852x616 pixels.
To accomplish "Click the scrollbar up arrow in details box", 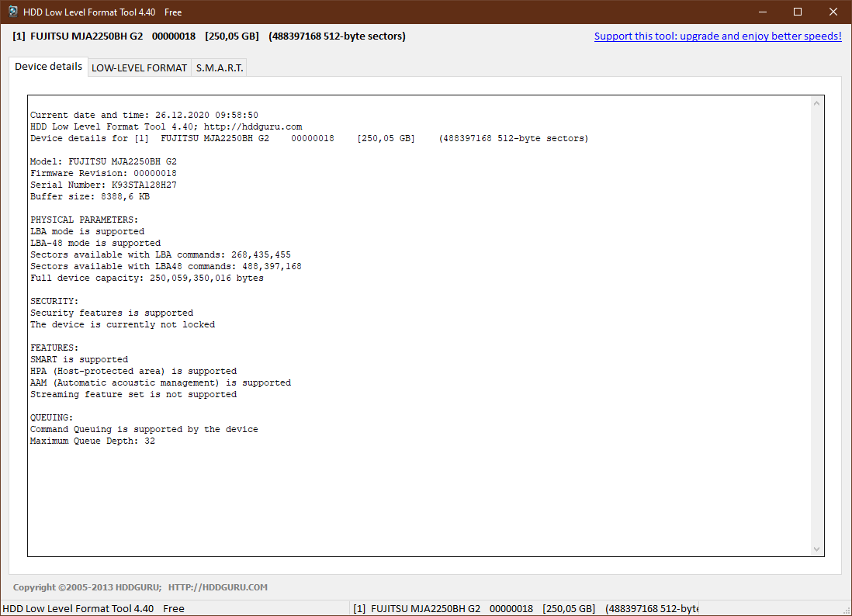I will [x=816, y=103].
